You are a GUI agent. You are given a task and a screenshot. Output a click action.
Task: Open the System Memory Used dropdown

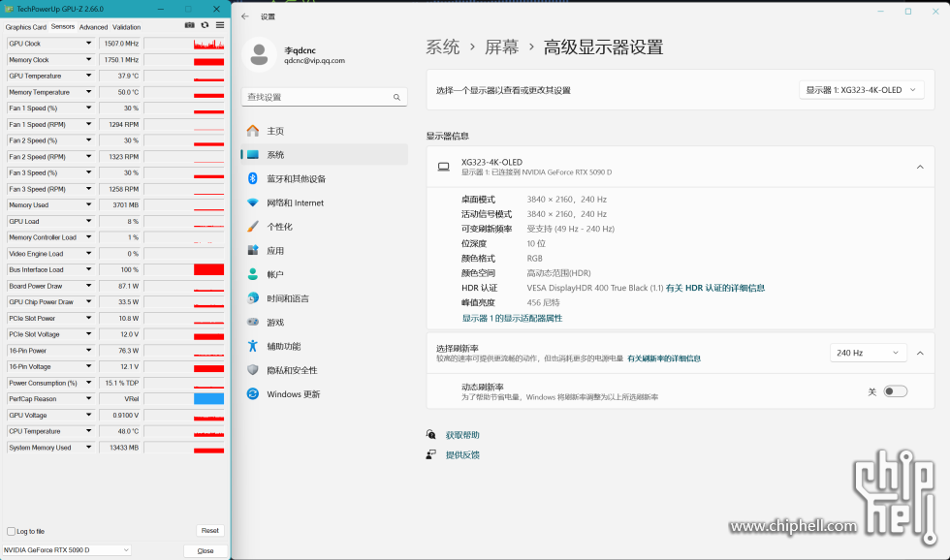[x=88, y=448]
